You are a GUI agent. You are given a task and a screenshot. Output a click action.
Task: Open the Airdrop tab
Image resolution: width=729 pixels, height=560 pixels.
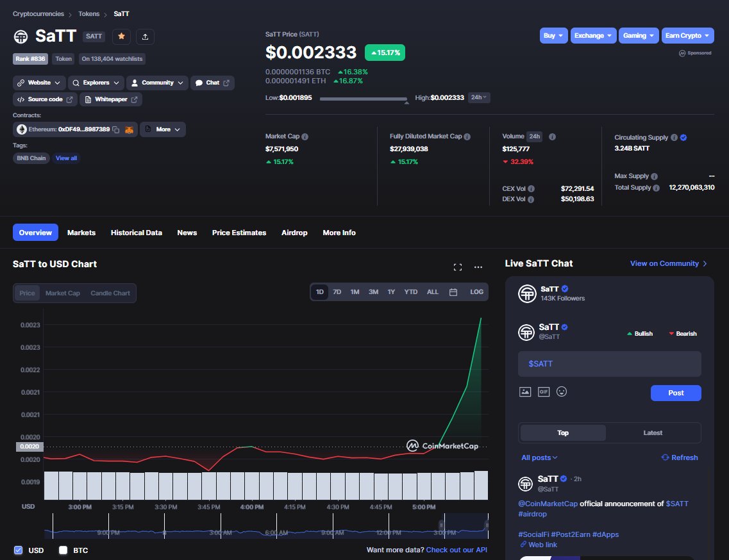tap(294, 233)
